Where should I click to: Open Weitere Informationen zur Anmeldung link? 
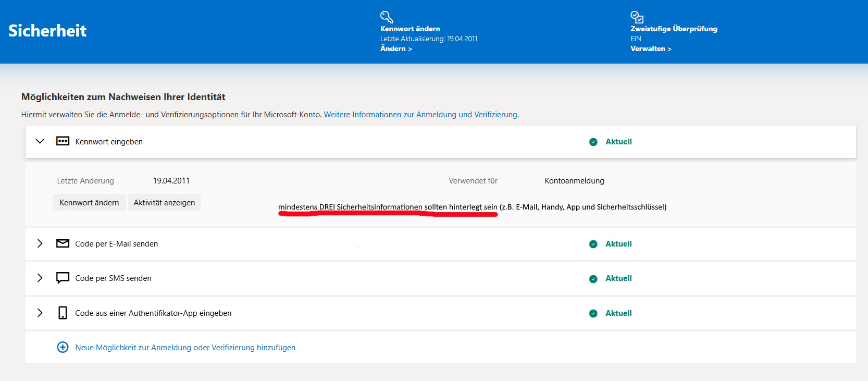tap(420, 115)
